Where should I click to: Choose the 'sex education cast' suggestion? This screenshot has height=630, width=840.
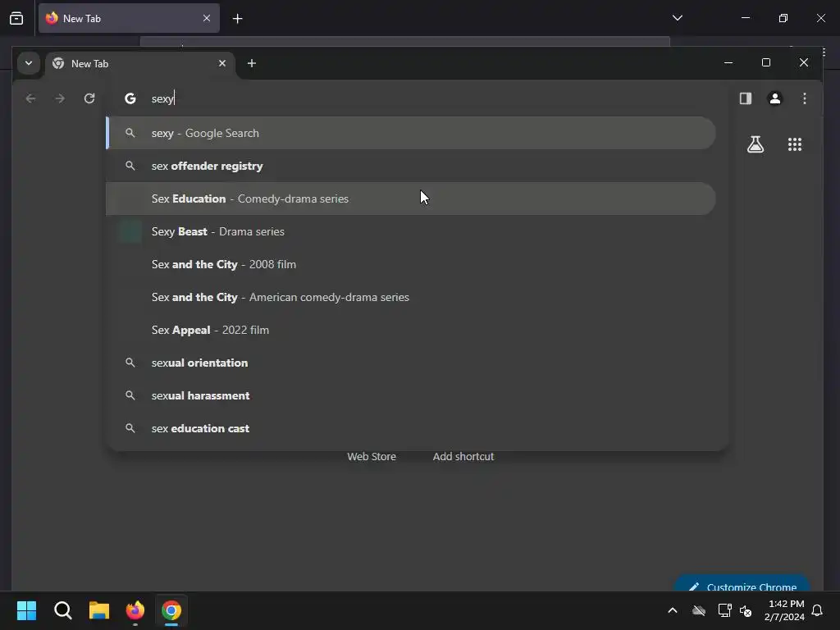[x=411, y=428]
